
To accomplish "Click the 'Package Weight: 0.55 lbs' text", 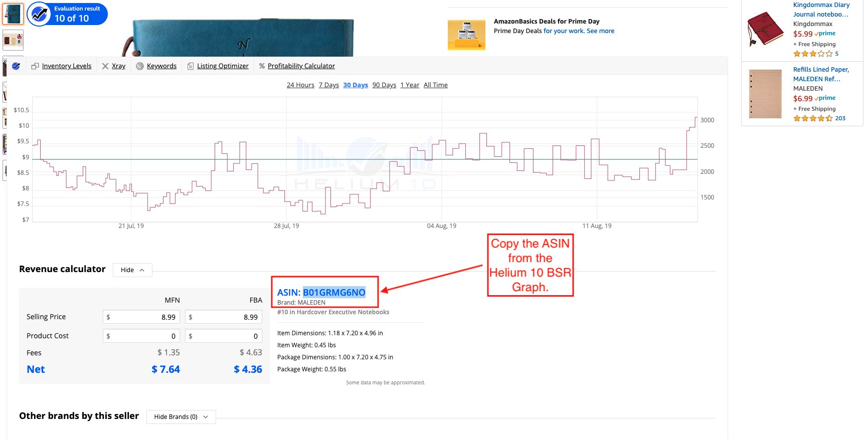I will pyautogui.click(x=312, y=369).
